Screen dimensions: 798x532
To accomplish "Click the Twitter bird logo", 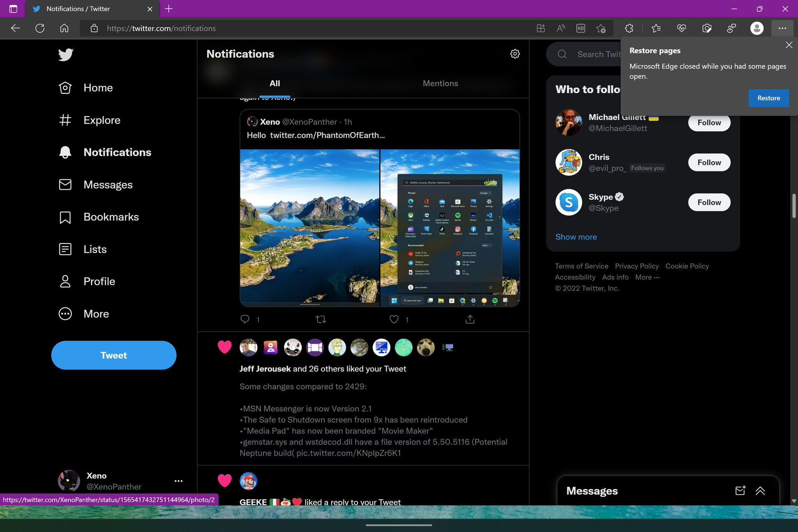I will [x=65, y=54].
